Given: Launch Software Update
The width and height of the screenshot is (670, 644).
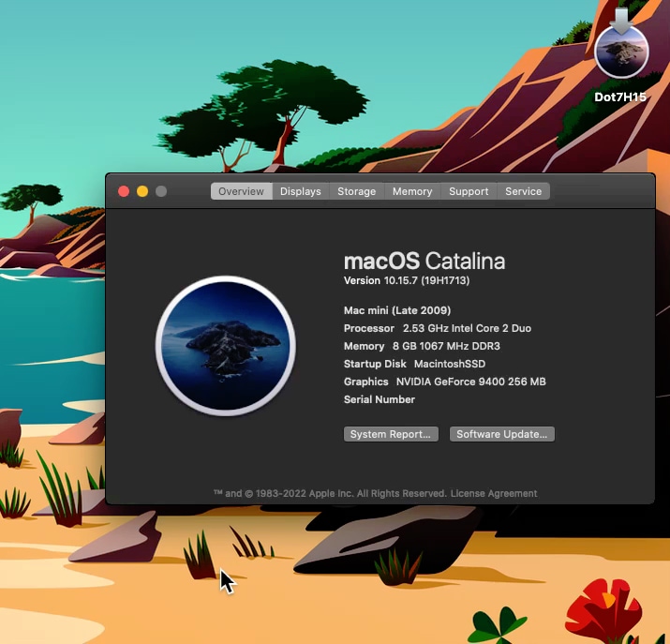Looking at the screenshot, I should coord(502,434).
